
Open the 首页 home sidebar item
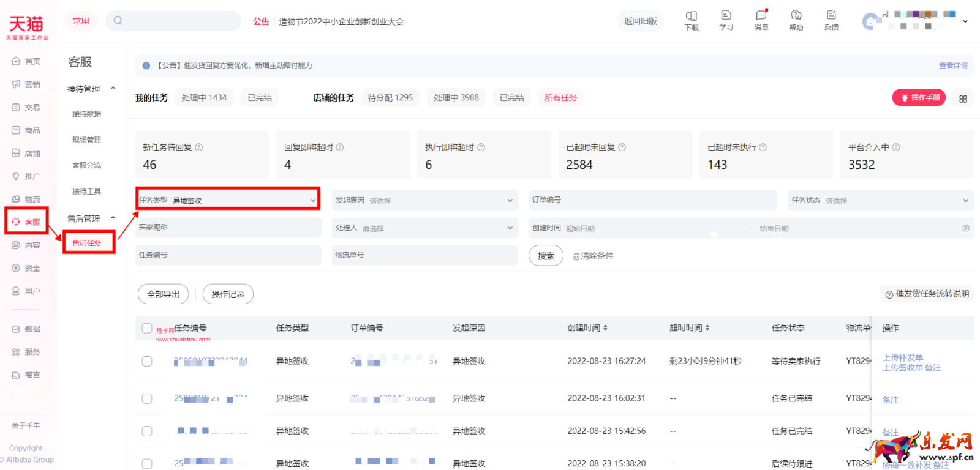26,61
